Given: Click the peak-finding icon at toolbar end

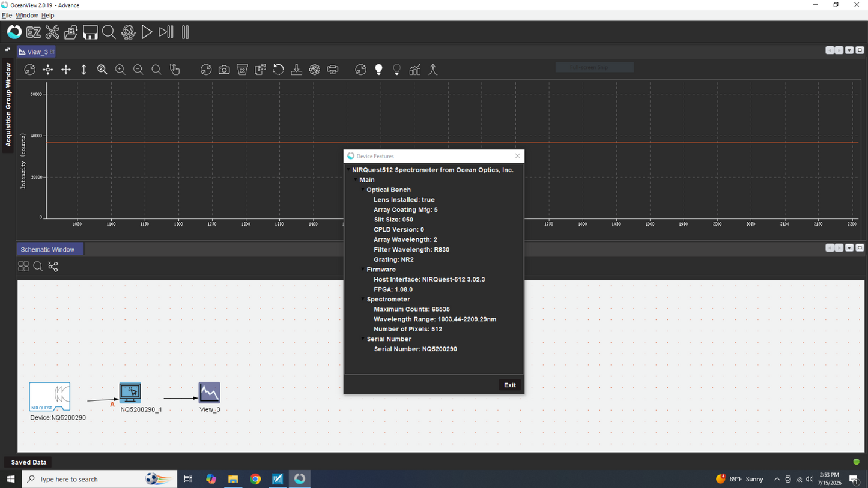Looking at the screenshot, I should (x=433, y=70).
